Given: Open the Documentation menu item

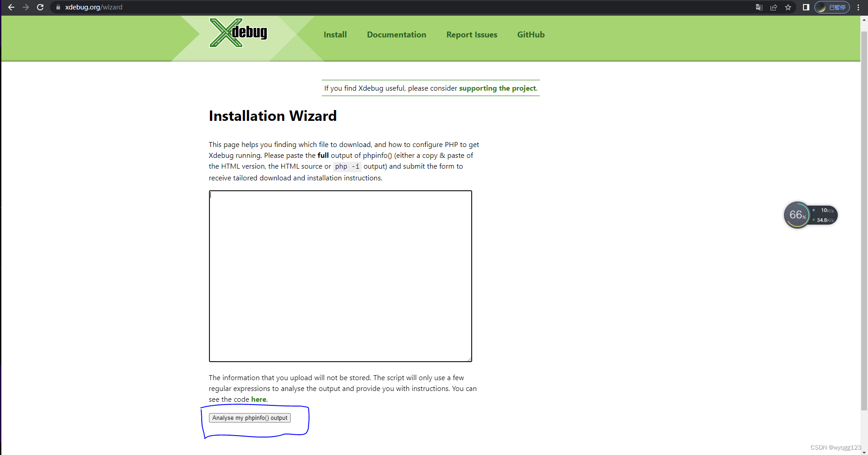Looking at the screenshot, I should click(396, 35).
